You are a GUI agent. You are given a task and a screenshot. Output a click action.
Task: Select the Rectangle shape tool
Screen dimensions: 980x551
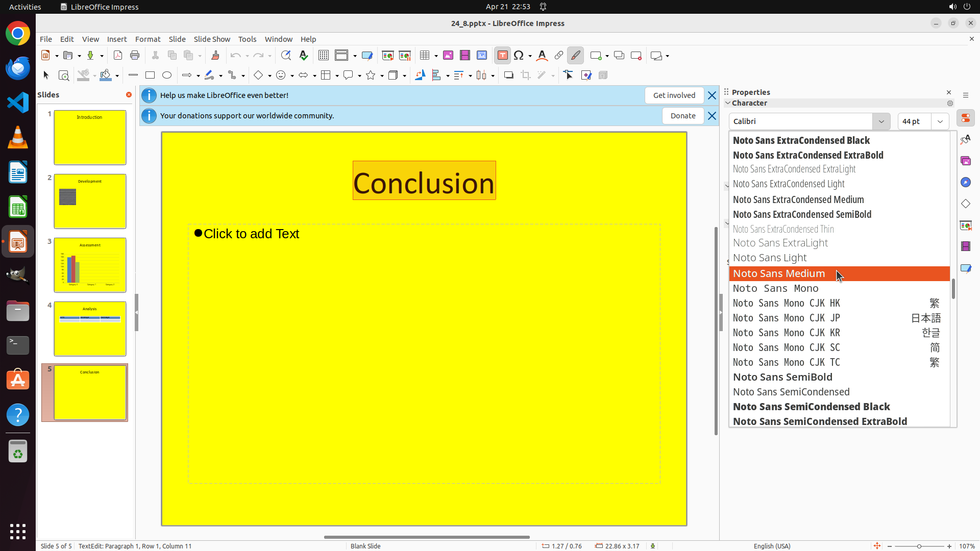(x=150, y=76)
